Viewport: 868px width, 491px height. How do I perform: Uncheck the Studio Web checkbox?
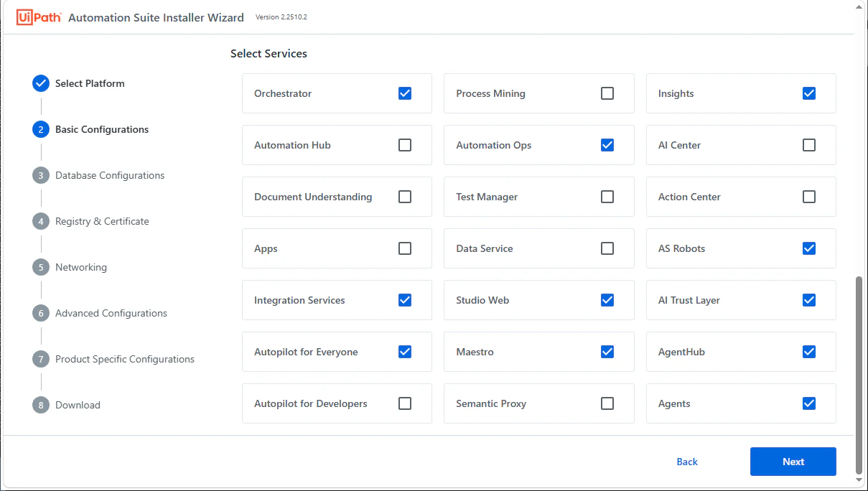click(607, 300)
